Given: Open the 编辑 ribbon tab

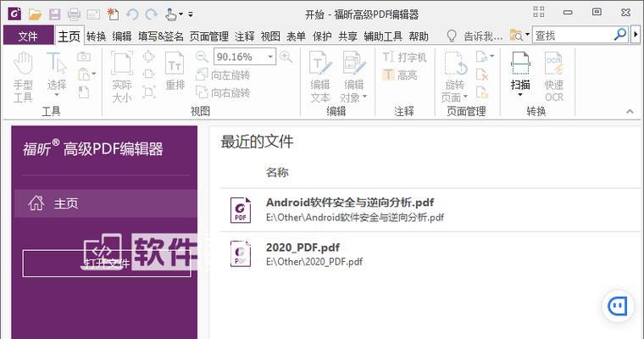Looking at the screenshot, I should (122, 36).
